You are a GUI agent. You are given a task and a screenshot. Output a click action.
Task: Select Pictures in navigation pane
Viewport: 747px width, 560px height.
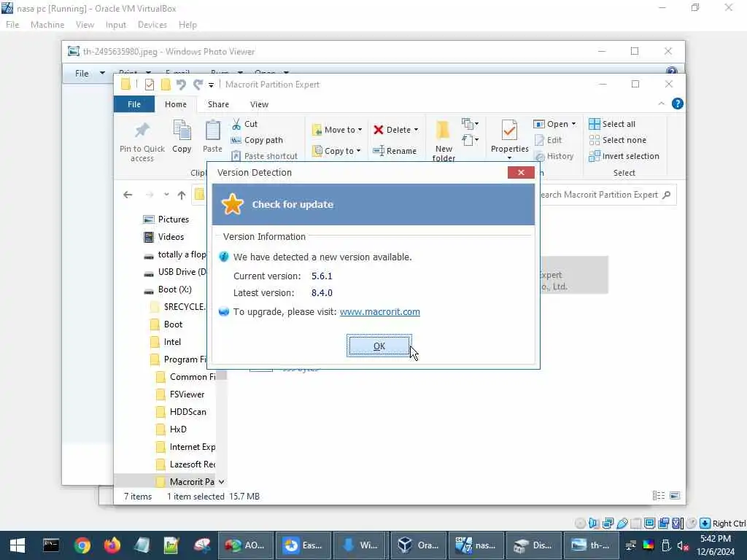coord(166,219)
